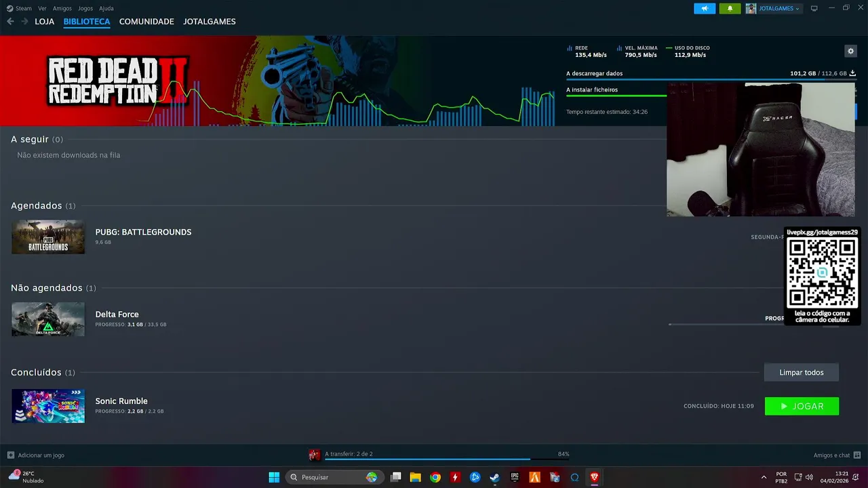
Task: Click the PUBG: BATTLEGROUNDS title
Action: [143, 232]
